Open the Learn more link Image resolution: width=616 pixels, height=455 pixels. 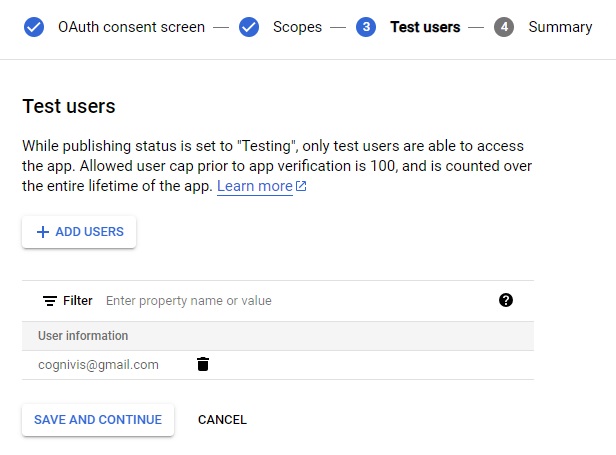pyautogui.click(x=255, y=187)
